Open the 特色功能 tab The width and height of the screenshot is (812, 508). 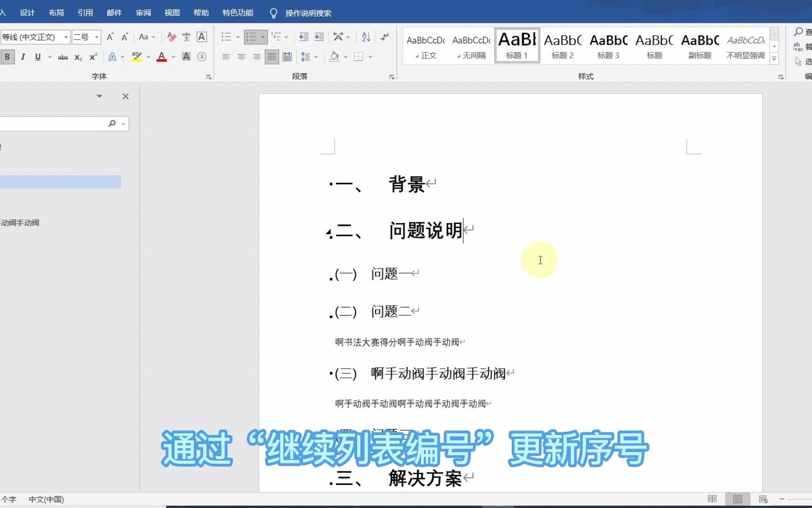(x=238, y=13)
